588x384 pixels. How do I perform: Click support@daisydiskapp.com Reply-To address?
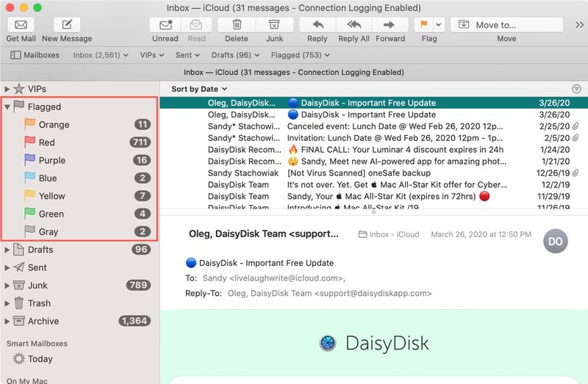pos(373,294)
